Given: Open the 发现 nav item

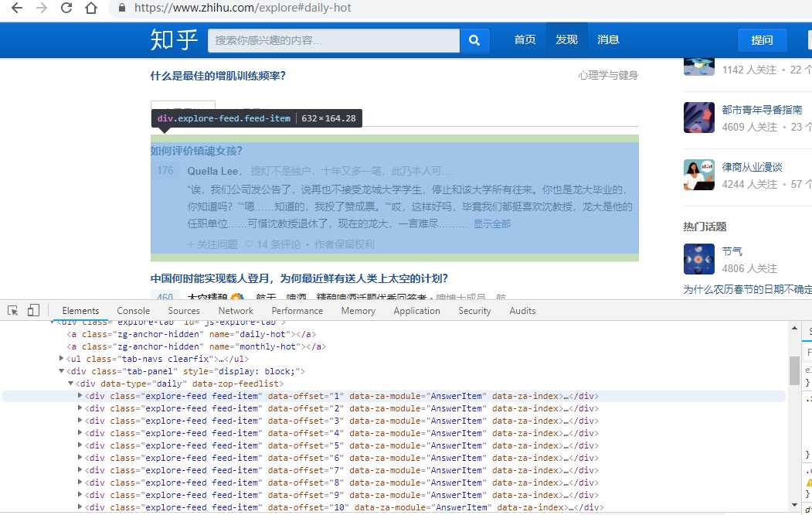Looking at the screenshot, I should 566,40.
